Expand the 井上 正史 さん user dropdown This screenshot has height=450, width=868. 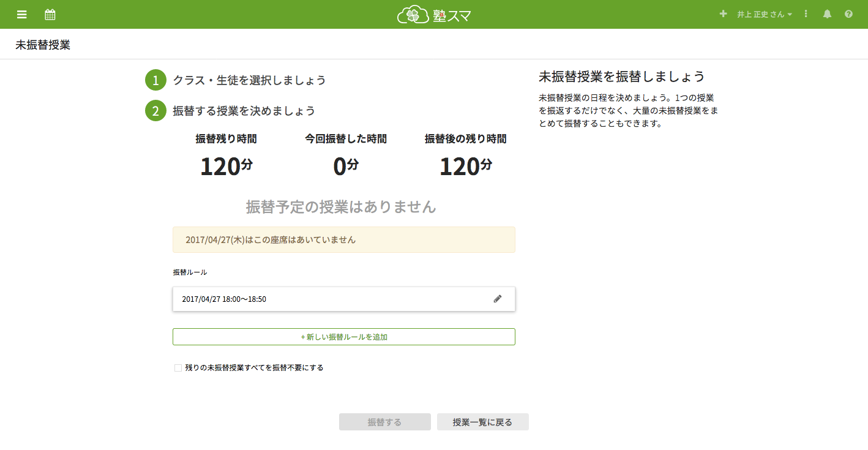coord(764,14)
